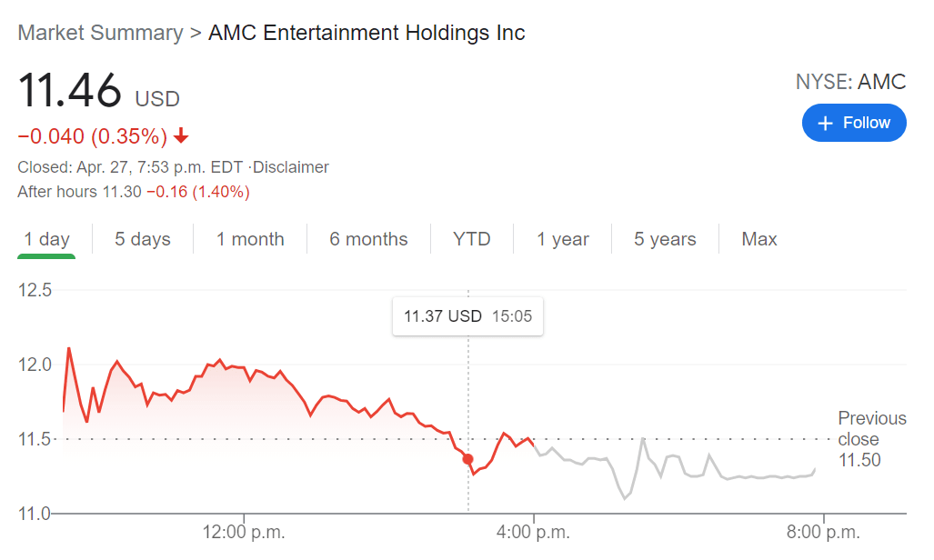Select the Max range tab

[759, 239]
